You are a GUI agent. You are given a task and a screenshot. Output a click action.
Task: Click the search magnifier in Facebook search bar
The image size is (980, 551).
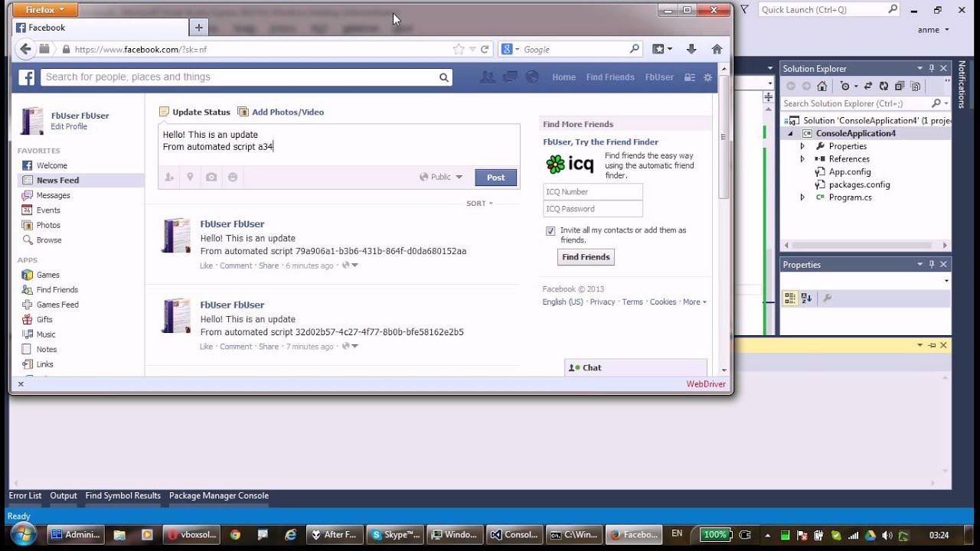(443, 77)
